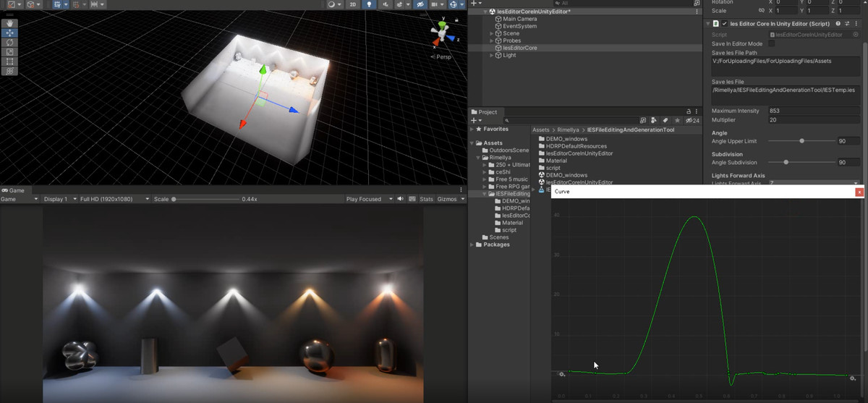
Task: Collapse the IesEditorCoreInUnityEditor scene root
Action: [485, 12]
